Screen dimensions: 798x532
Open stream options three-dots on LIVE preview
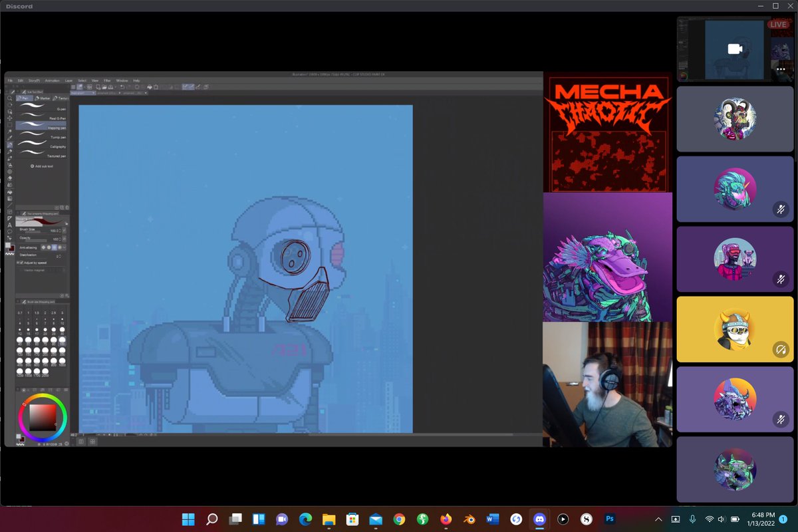(x=781, y=68)
